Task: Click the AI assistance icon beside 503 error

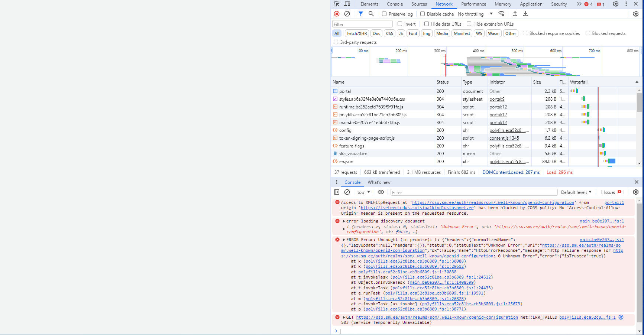Action: [621, 317]
